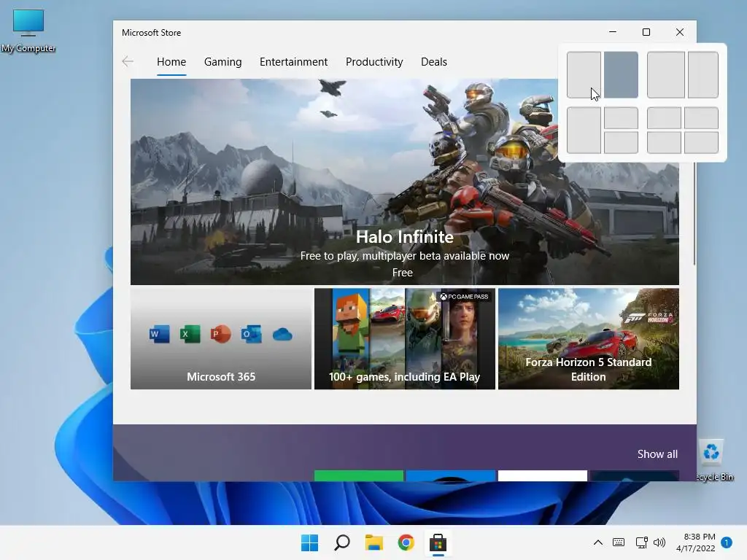Expand hidden system tray icons
Screen dimensions: 747x560
tap(598, 542)
